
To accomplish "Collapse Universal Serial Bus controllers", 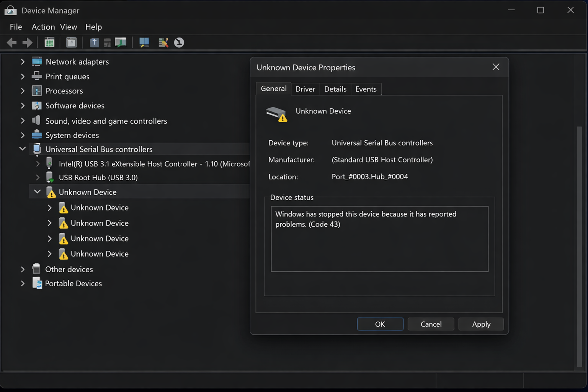I will [22, 149].
